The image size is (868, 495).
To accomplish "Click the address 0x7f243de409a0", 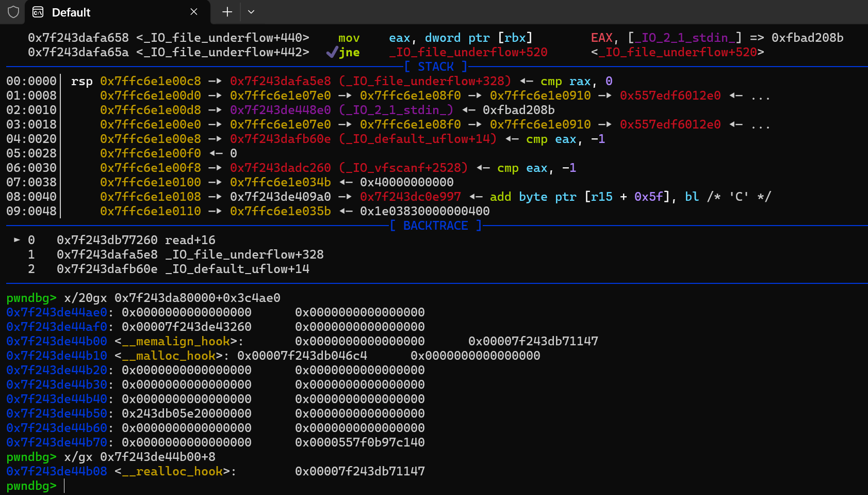I will pos(281,197).
